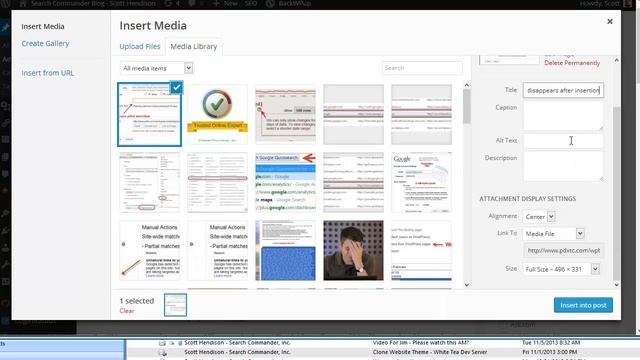Open the Alignment dropdown

click(539, 217)
